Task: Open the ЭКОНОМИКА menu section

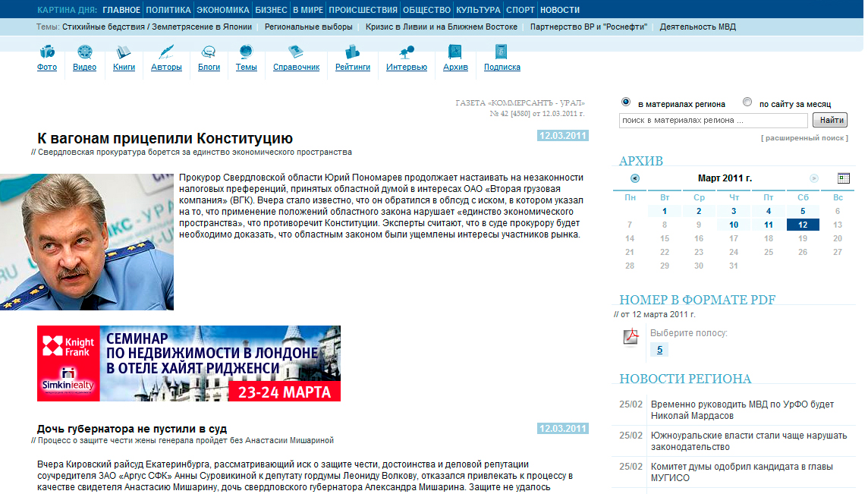Action: [x=223, y=10]
